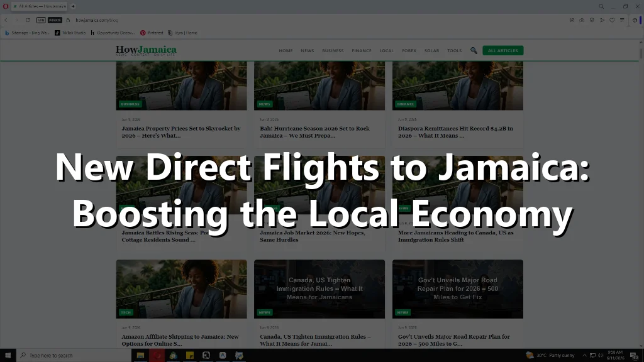This screenshot has width=644, height=362.
Task: Open Sitemaps - Bing Webmaster bookmark
Action: pyautogui.click(x=26, y=33)
